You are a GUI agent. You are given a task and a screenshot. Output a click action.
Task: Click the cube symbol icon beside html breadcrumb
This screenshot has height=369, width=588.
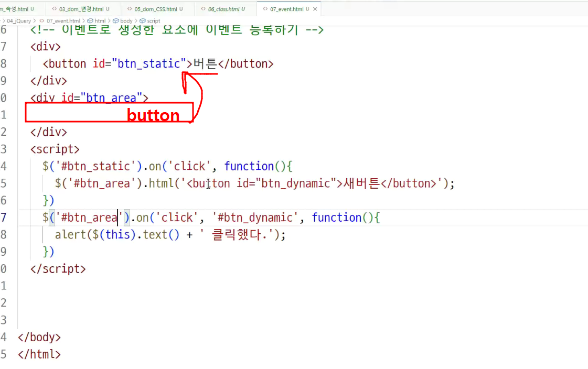point(90,21)
